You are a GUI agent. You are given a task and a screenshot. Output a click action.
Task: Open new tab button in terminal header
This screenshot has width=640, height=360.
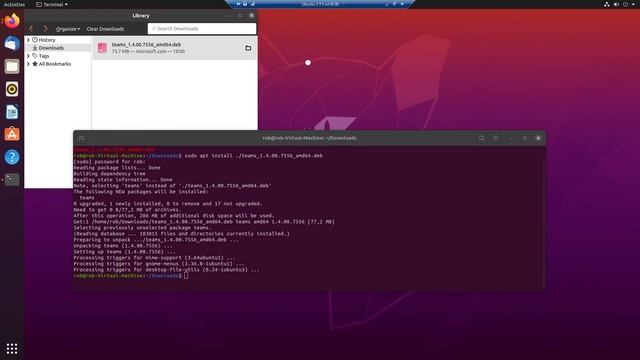(82, 138)
